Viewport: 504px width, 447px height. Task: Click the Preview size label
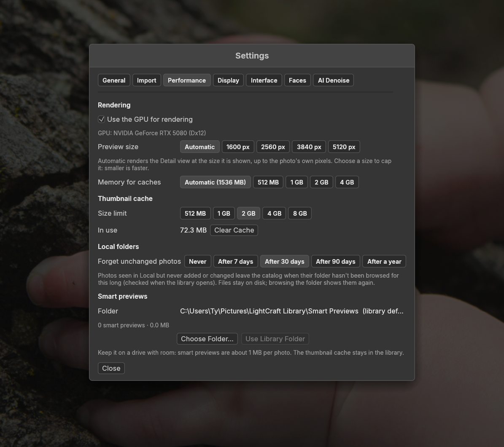click(118, 147)
